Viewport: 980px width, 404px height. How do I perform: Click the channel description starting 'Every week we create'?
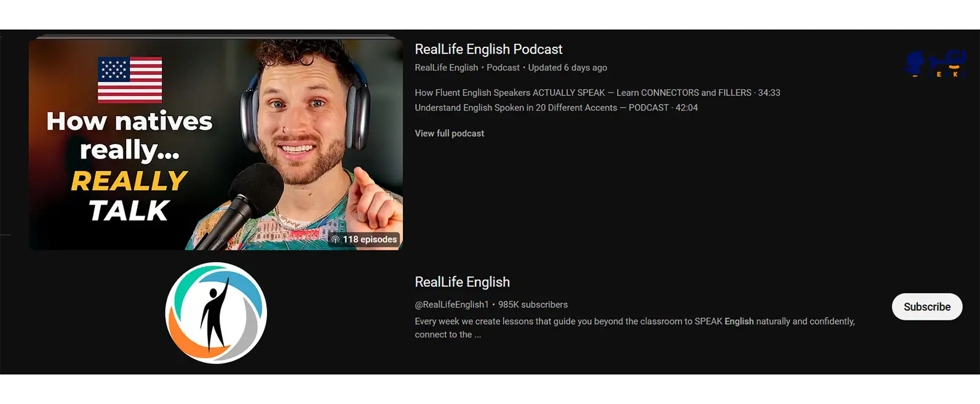(635, 328)
